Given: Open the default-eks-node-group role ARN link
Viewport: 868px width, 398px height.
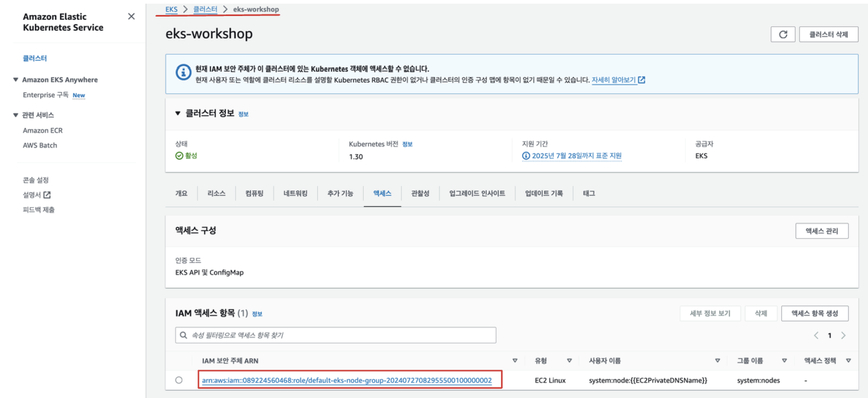Looking at the screenshot, I should tap(347, 380).
